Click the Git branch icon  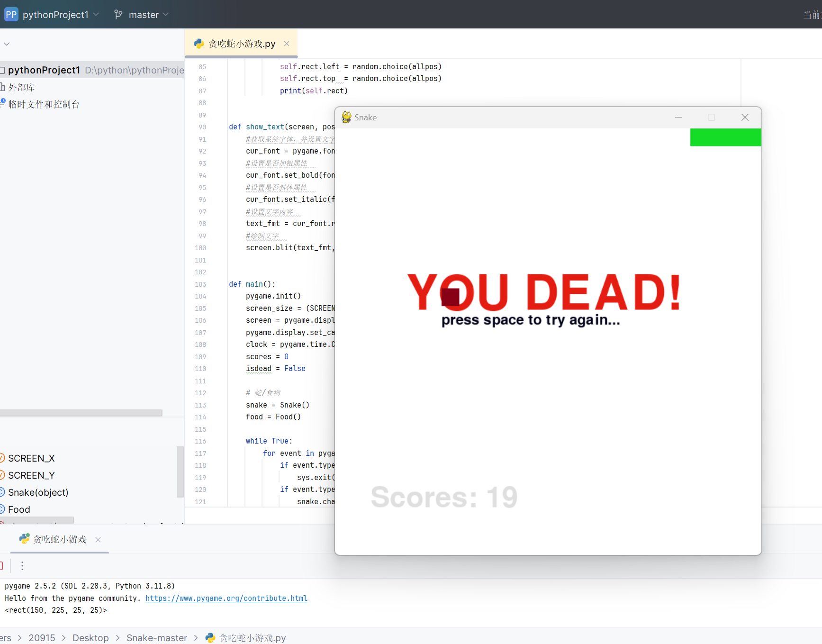pyautogui.click(x=118, y=15)
